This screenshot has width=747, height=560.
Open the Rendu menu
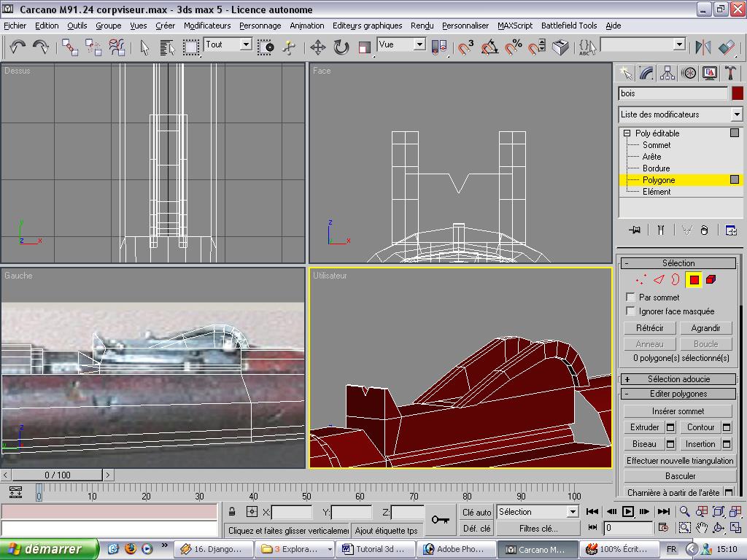tap(422, 26)
